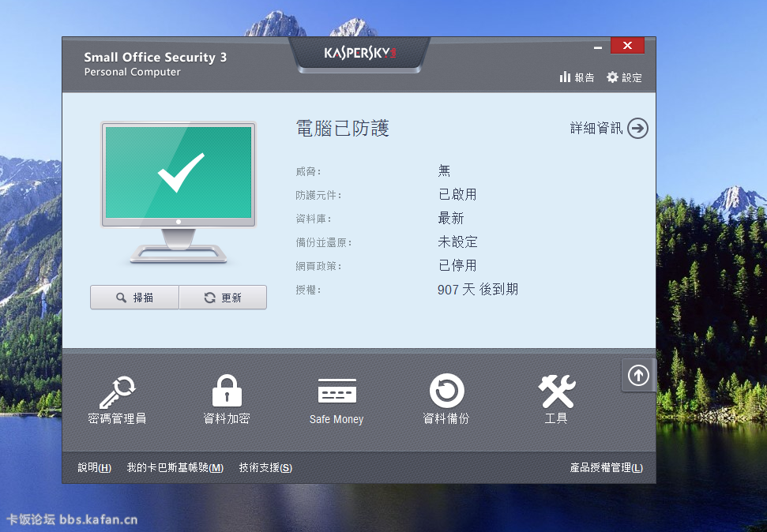Click the 詳細資訊 arrow circle icon
767x532 pixels.
point(638,128)
